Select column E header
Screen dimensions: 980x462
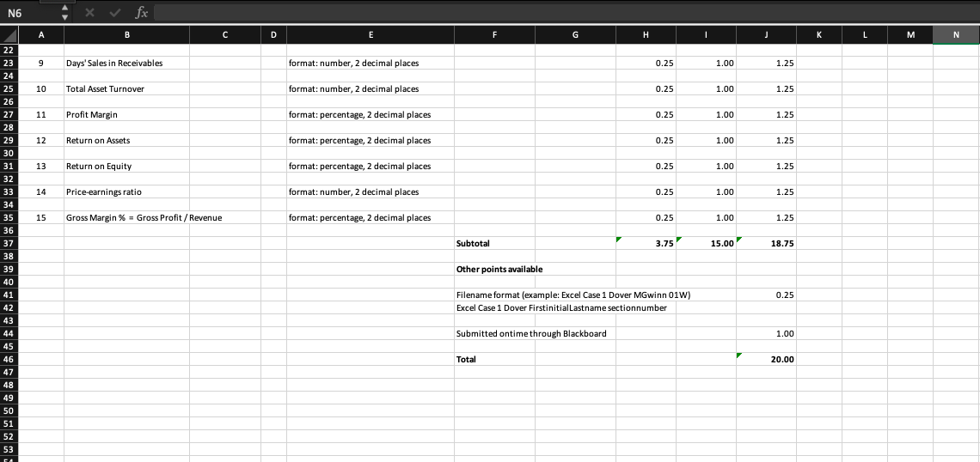(x=371, y=36)
